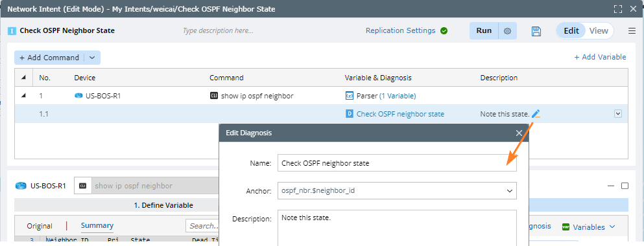Screen dimensions: 644x246
Task: Click the save disk icon
Action: (x=536, y=31)
